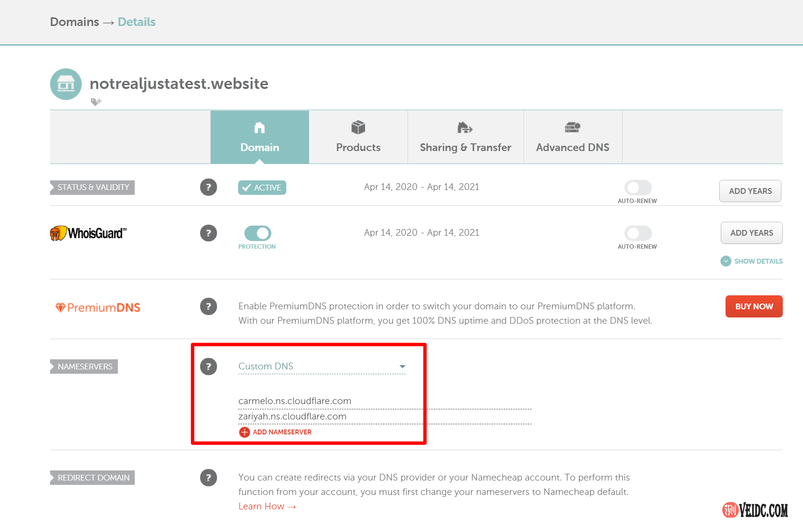Click the red plus Add Nameserver icon
This screenshot has width=803, height=532.
[244, 432]
